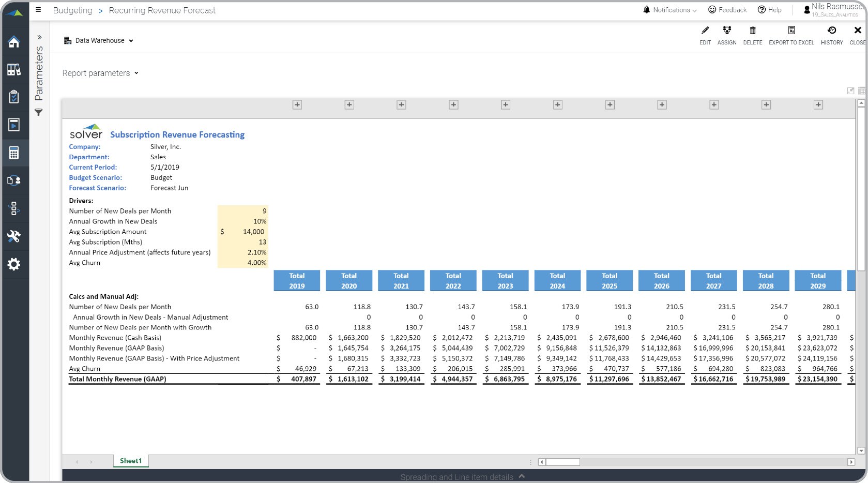868x483 pixels.
Task: Open the Notifications dropdown menu
Action: [669, 10]
